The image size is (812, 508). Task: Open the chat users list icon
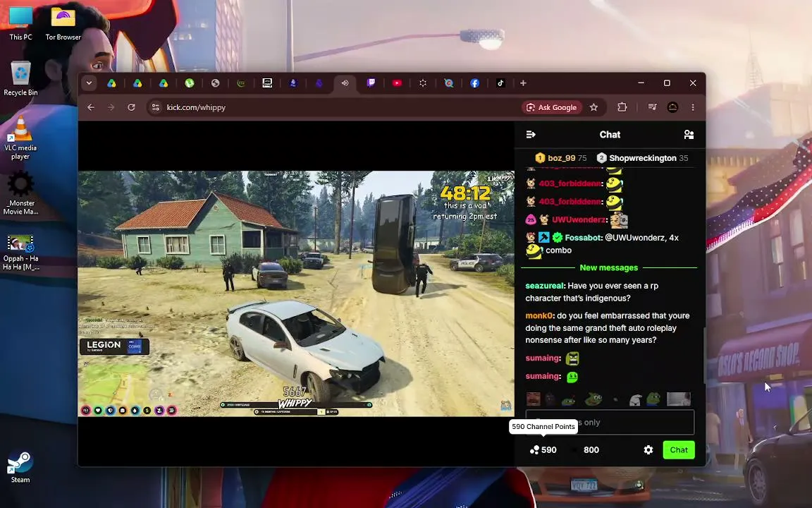689,135
